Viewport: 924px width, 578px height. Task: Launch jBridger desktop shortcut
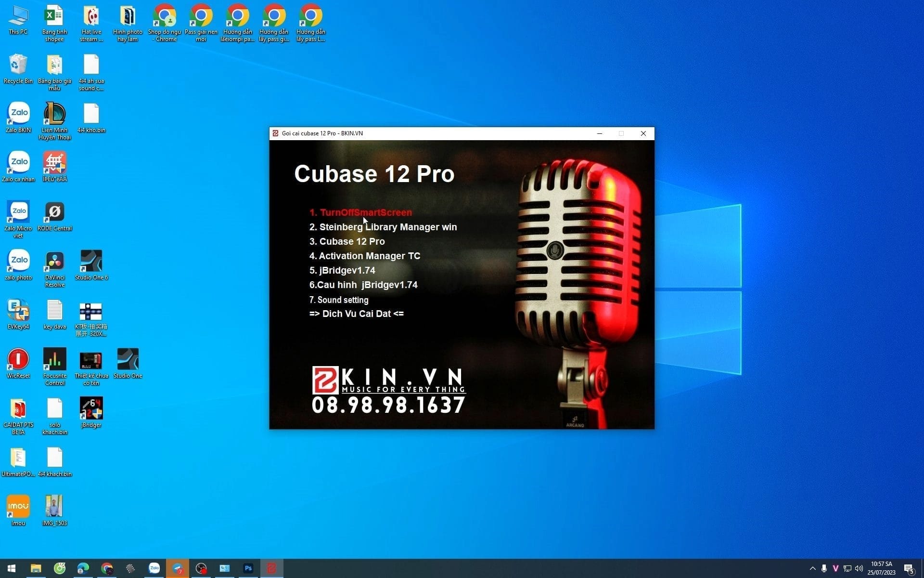pyautogui.click(x=91, y=412)
